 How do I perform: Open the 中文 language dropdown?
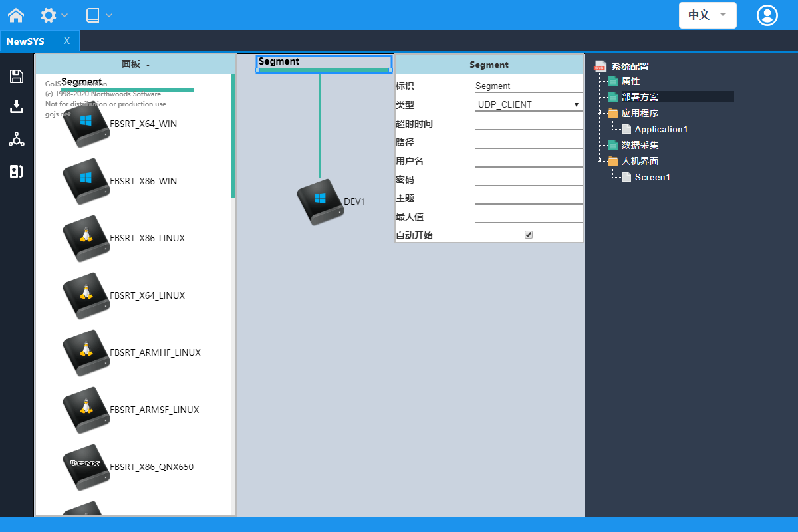click(x=708, y=15)
